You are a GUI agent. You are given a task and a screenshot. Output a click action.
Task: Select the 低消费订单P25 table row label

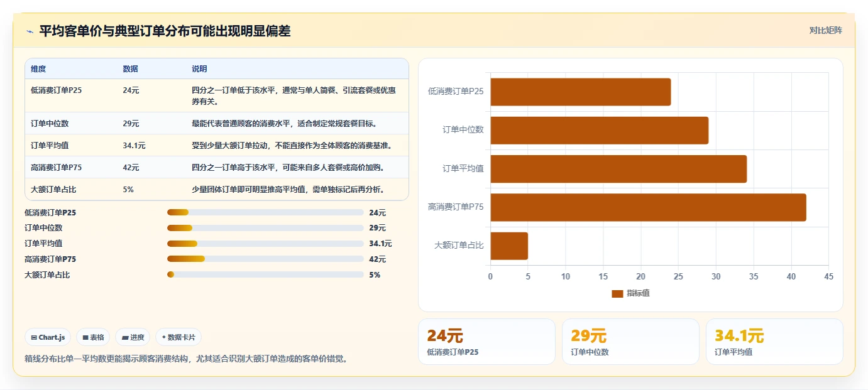click(56, 90)
